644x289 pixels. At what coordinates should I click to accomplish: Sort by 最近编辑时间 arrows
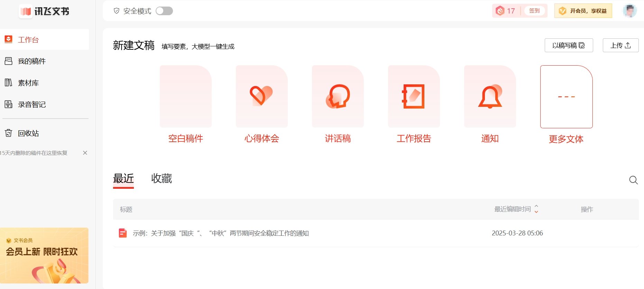[x=536, y=209]
